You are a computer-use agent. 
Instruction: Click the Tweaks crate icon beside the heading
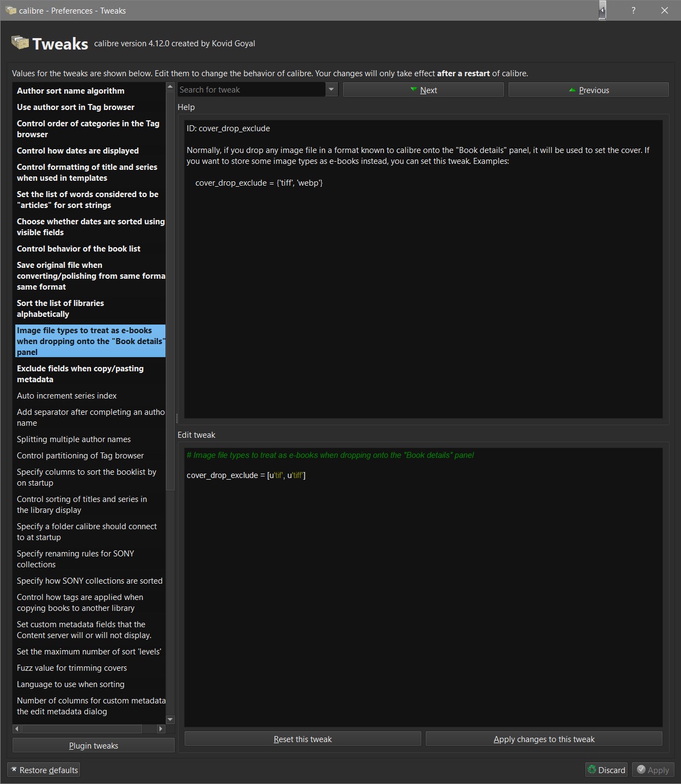(x=20, y=42)
